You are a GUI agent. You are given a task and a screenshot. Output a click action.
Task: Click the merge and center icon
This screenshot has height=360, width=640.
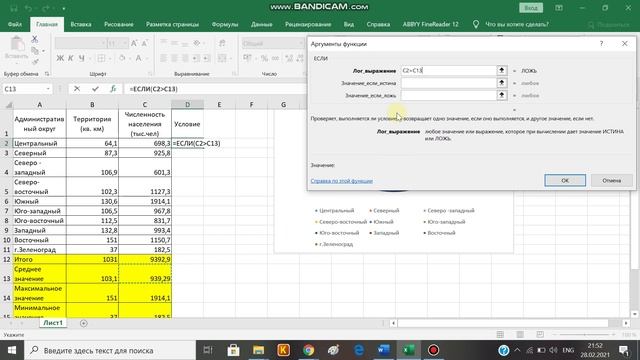(222, 58)
